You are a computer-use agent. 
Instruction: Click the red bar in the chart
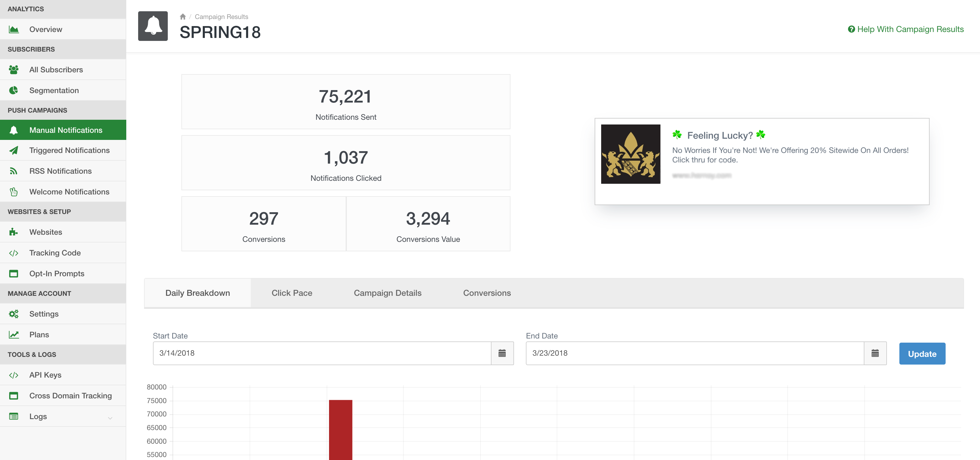click(x=341, y=429)
